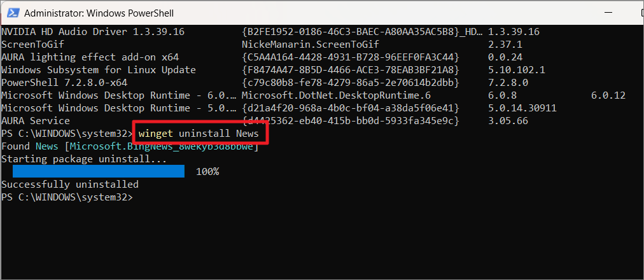Click the empty prompt on the last line
Image resolution: width=644 pixels, height=280 pixels.
[x=67, y=197]
